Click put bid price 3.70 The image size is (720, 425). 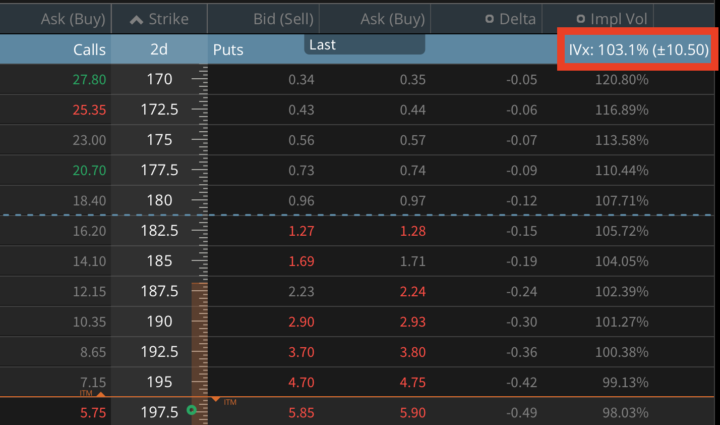click(301, 352)
